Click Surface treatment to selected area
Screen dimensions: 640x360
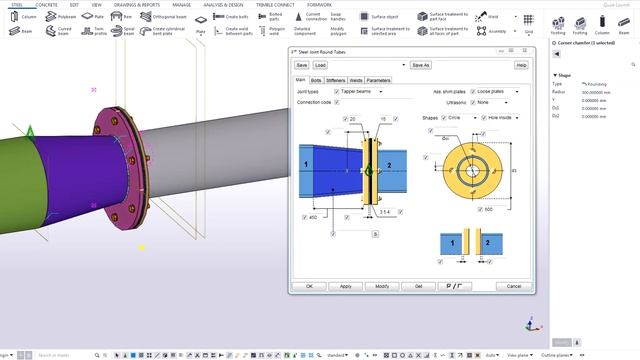pyautogui.click(x=385, y=31)
